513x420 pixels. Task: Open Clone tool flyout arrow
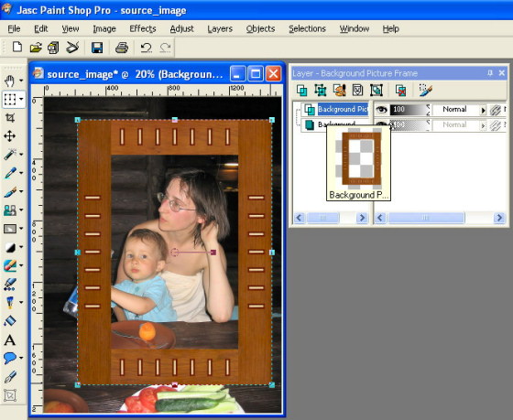(x=21, y=210)
